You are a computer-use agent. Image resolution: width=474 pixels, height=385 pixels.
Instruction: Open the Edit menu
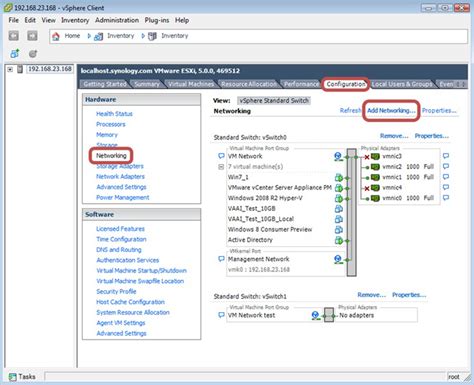(x=30, y=20)
